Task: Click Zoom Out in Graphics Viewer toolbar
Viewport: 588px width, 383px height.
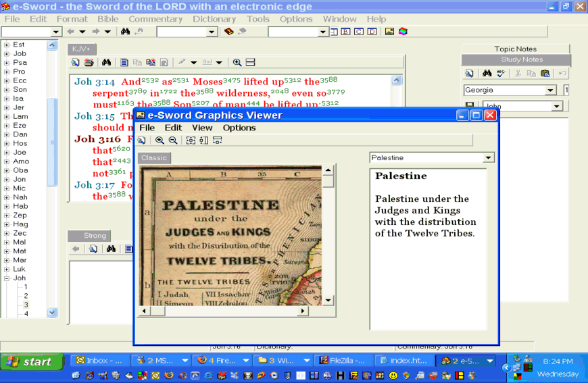Action: click(x=173, y=140)
